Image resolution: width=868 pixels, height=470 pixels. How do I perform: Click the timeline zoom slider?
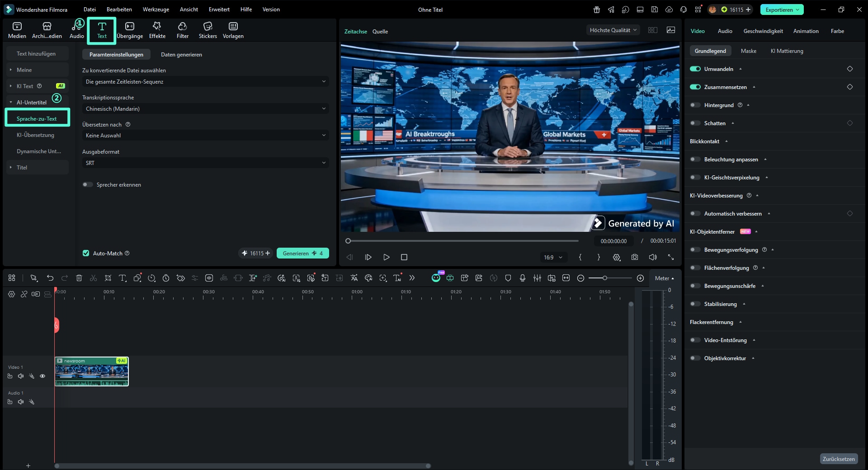[x=610, y=278]
